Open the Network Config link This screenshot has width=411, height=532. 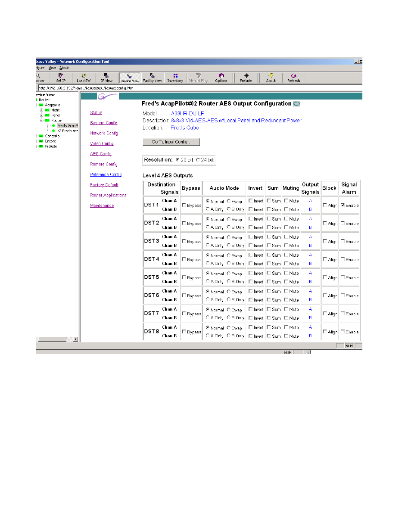click(x=104, y=133)
